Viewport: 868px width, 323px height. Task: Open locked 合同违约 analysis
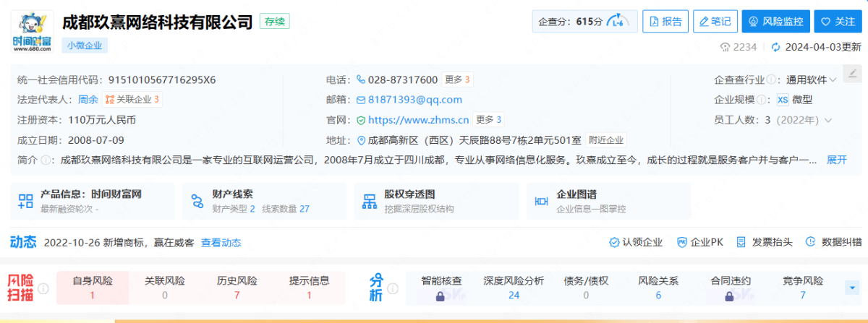coord(731,288)
